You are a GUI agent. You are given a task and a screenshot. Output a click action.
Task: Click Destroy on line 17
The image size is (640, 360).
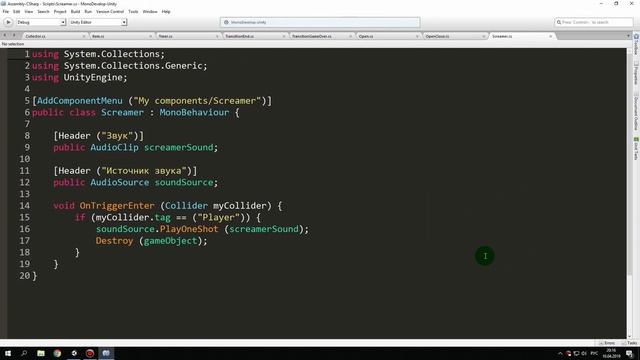coord(114,241)
